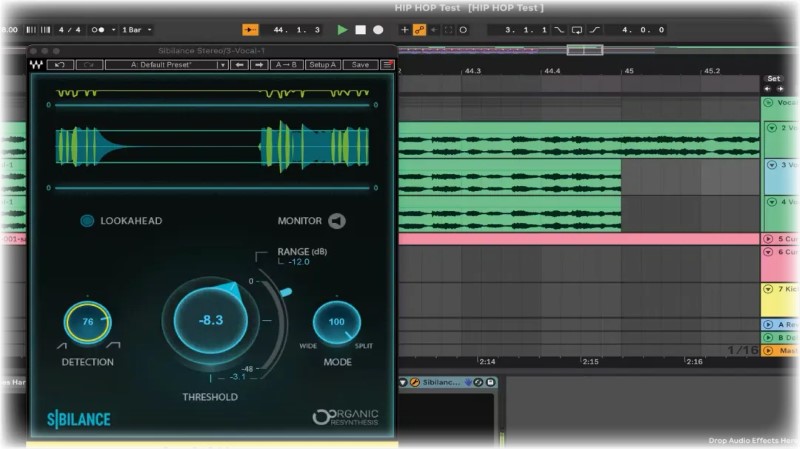Expand track 5 fold button
The height and width of the screenshot is (449, 800).
pyautogui.click(x=768, y=239)
